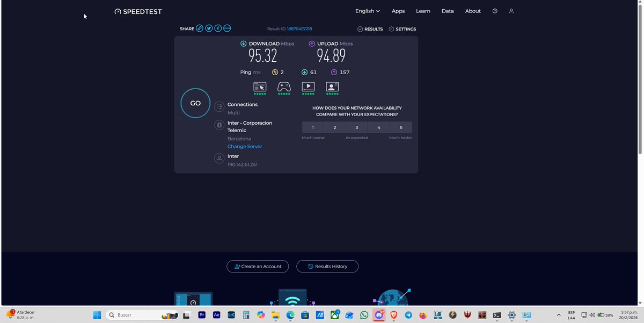
Task: Open Windows Start menu
Action: (x=97, y=315)
